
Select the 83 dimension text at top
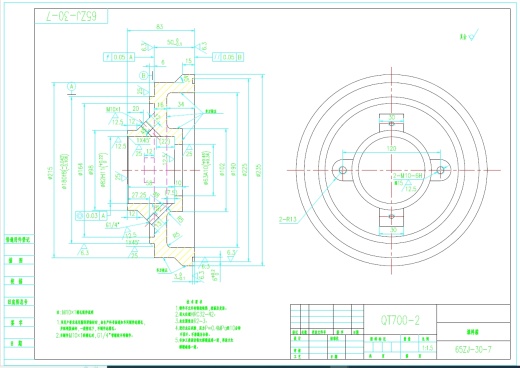point(160,26)
